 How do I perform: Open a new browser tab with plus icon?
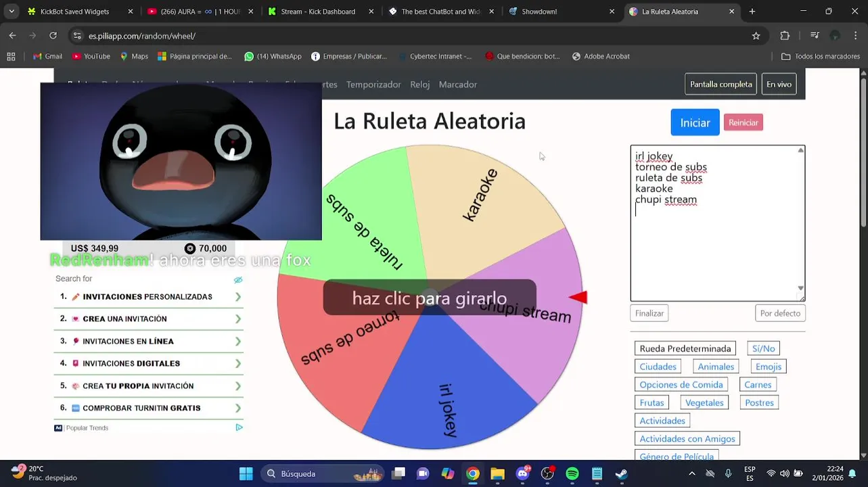pos(752,11)
